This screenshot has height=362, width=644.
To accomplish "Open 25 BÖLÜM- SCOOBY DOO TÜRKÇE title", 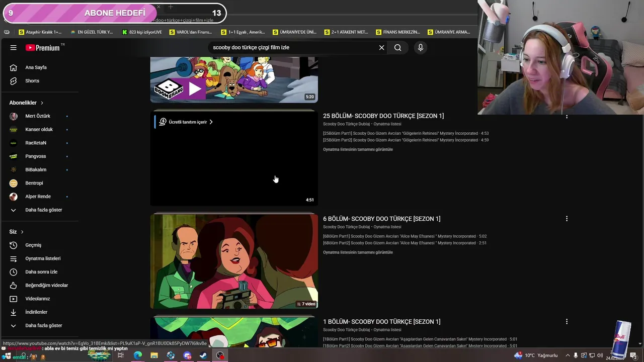I will tap(383, 116).
